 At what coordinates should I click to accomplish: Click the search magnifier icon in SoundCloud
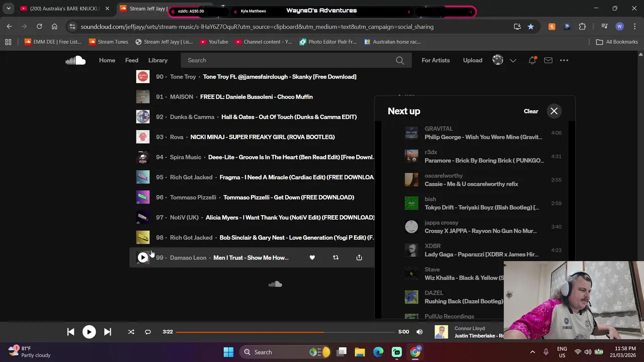(399, 60)
